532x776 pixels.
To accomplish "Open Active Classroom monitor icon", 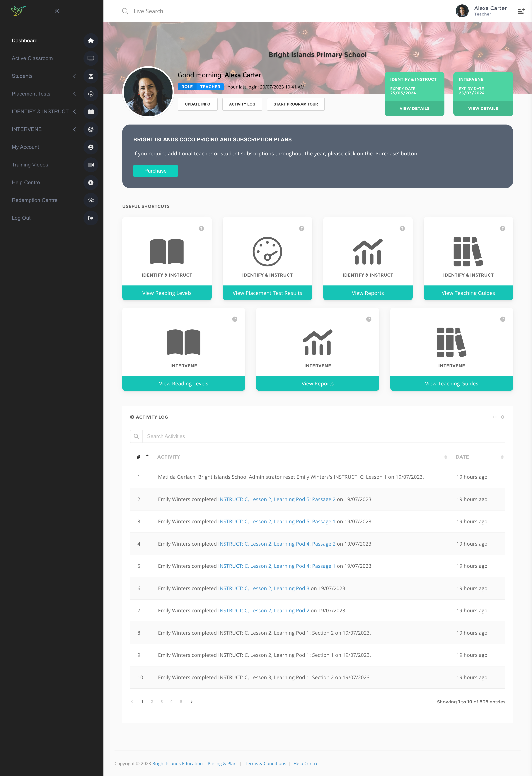I will coord(91,58).
